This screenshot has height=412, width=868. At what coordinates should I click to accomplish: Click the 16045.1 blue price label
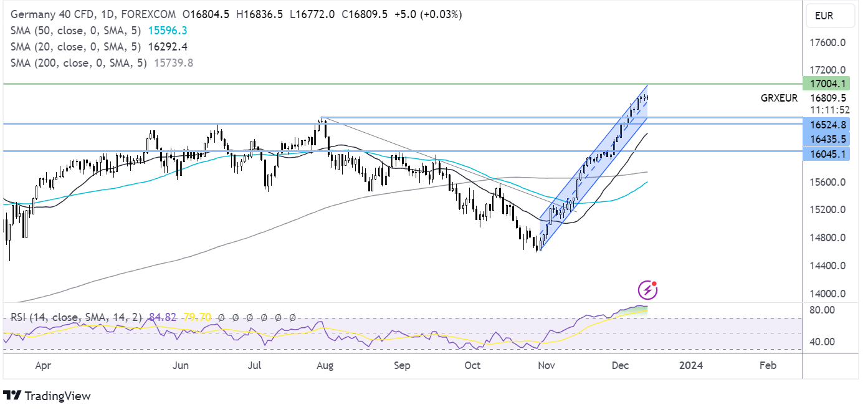pos(827,153)
